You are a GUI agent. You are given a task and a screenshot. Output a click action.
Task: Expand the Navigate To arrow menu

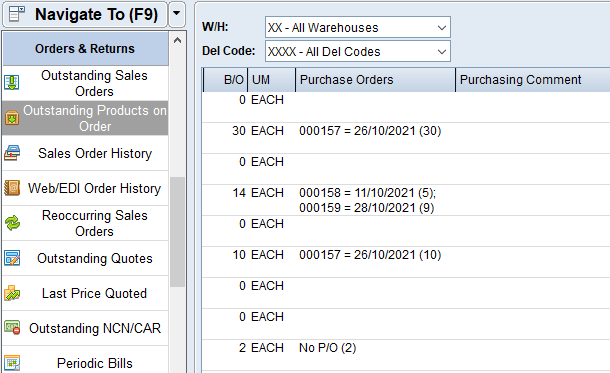tap(177, 14)
